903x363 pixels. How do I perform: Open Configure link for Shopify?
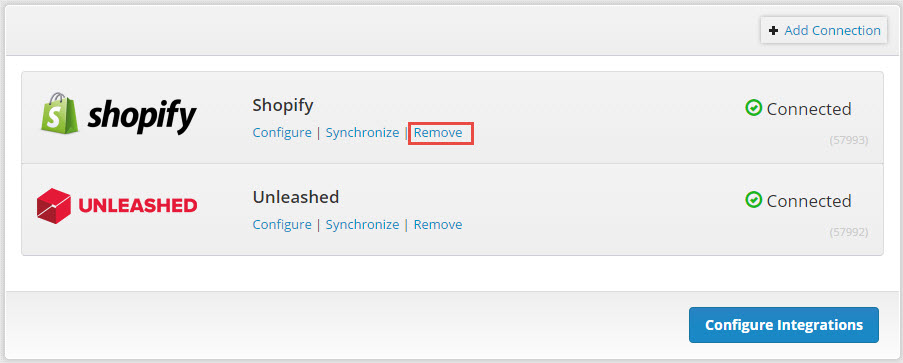point(282,133)
